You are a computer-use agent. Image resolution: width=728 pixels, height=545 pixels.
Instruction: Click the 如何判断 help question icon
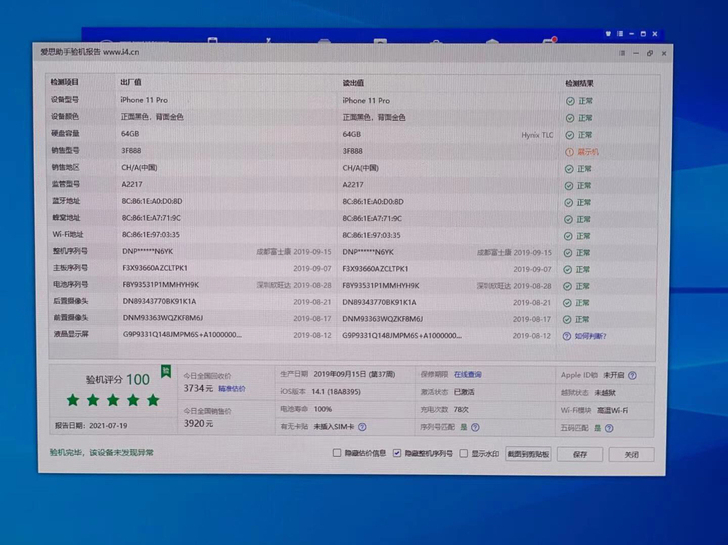coord(567,336)
